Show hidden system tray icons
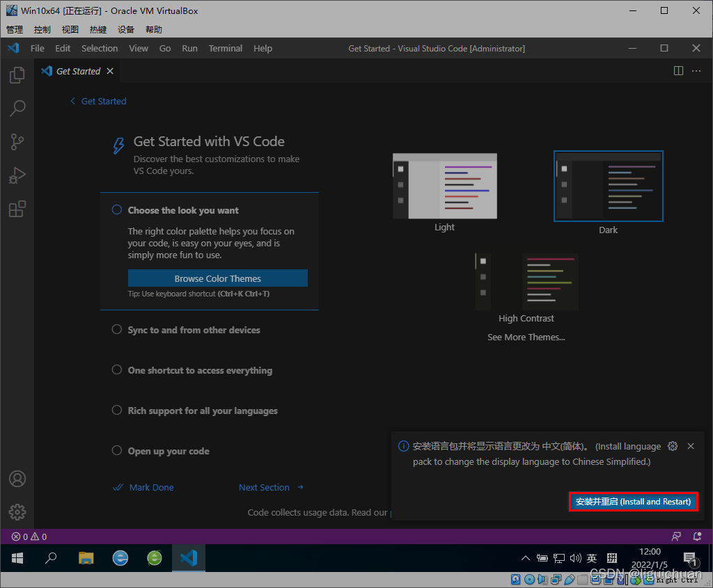The width and height of the screenshot is (713, 588). tap(525, 558)
